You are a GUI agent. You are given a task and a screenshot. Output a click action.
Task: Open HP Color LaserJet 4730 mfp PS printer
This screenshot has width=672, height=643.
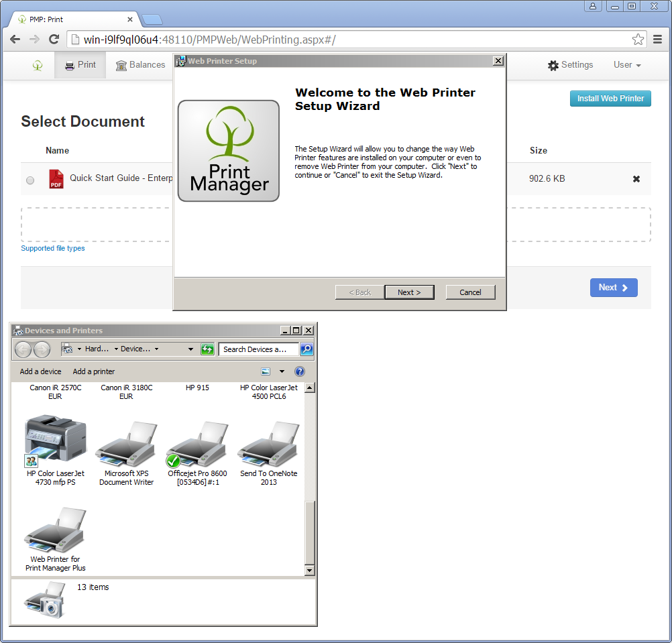pos(56,450)
